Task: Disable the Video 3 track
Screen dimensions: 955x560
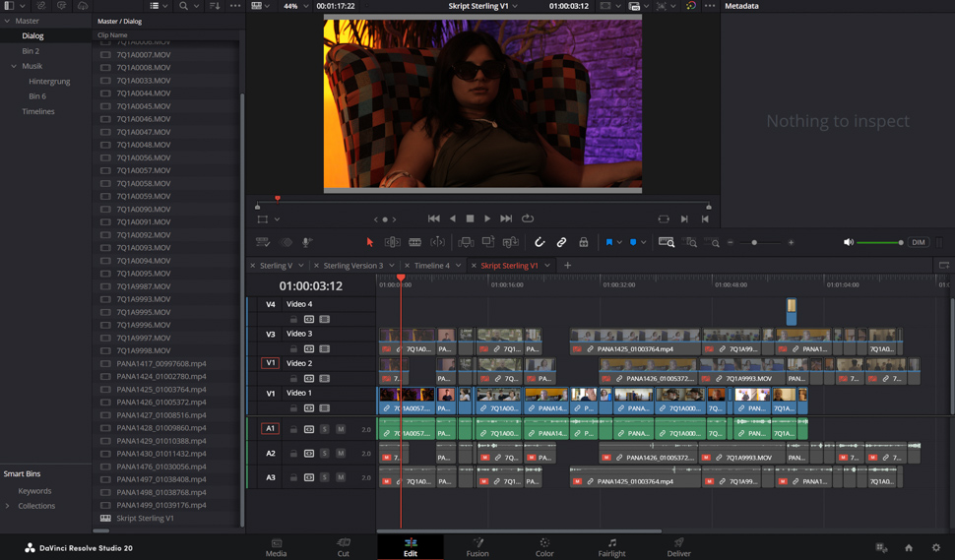Action: pos(324,348)
